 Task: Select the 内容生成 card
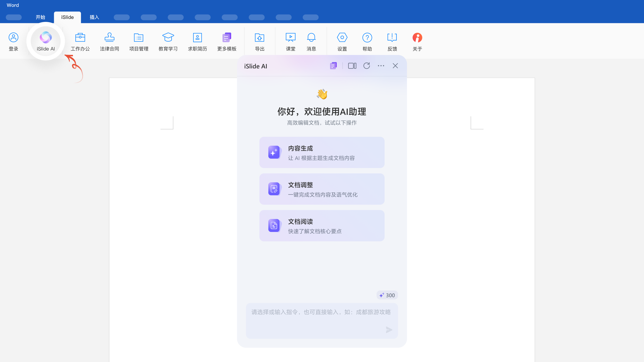(x=322, y=152)
